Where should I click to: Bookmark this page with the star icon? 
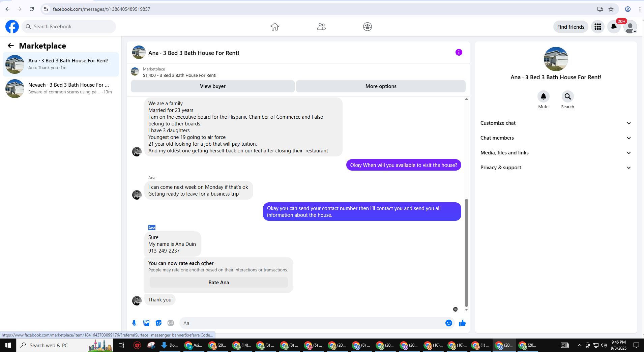pyautogui.click(x=611, y=9)
